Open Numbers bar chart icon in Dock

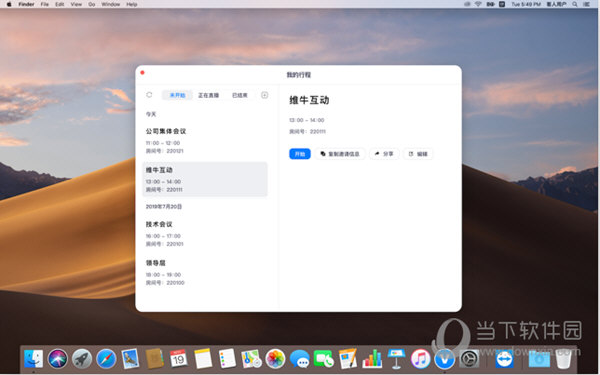pyautogui.click(x=372, y=359)
